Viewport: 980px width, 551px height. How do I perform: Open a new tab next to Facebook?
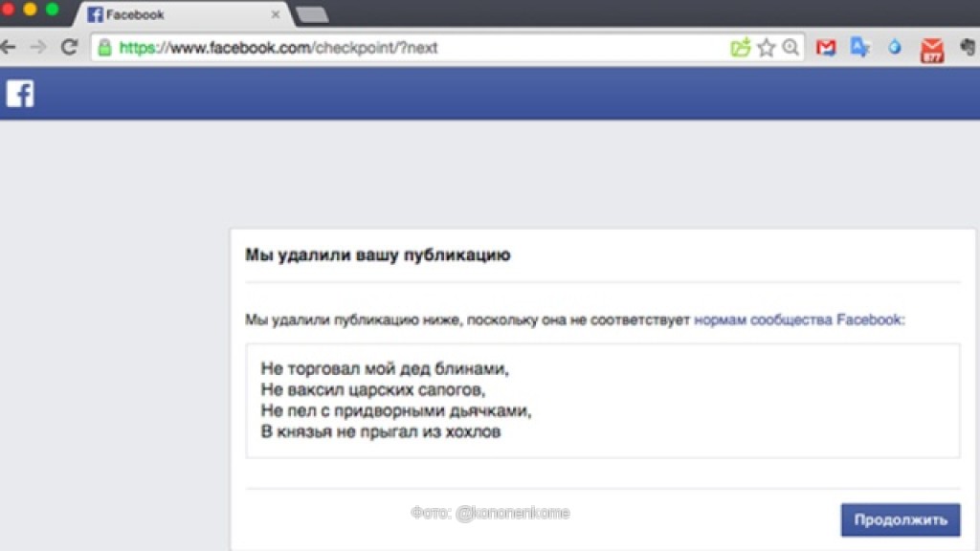pos(312,14)
